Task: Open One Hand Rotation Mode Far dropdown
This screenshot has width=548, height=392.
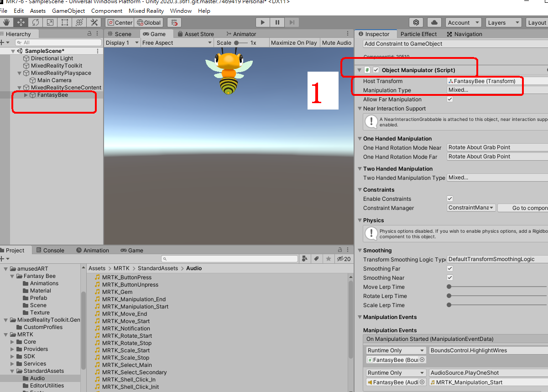Action: click(x=497, y=157)
